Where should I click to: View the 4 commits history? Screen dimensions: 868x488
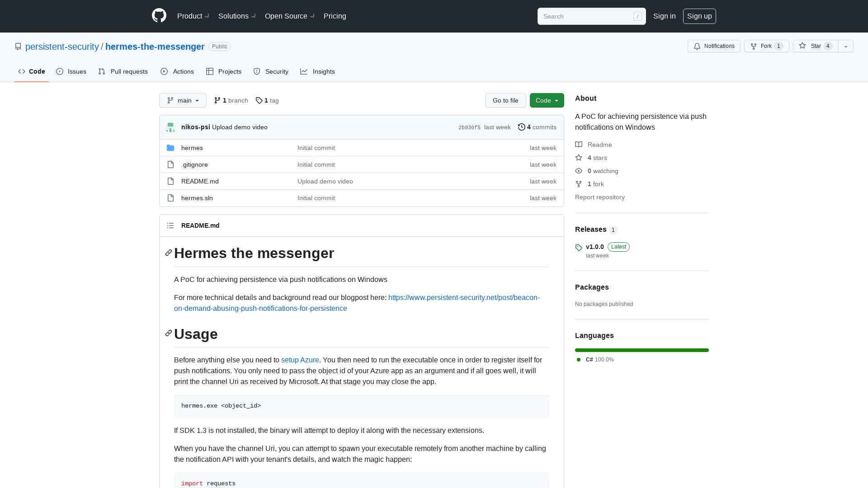[x=537, y=127]
